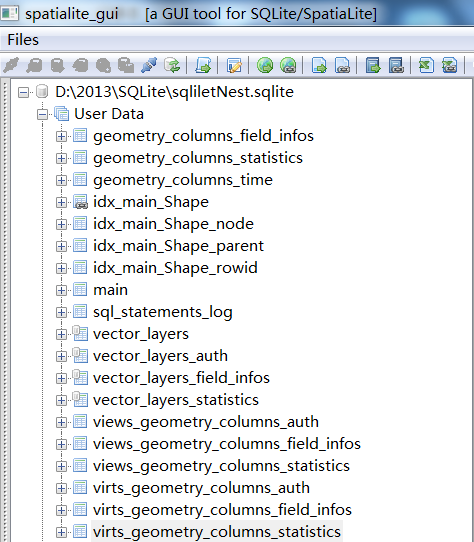Click the load TXT/CSV document arrow icon
This screenshot has height=542, width=474.
click(x=319, y=65)
